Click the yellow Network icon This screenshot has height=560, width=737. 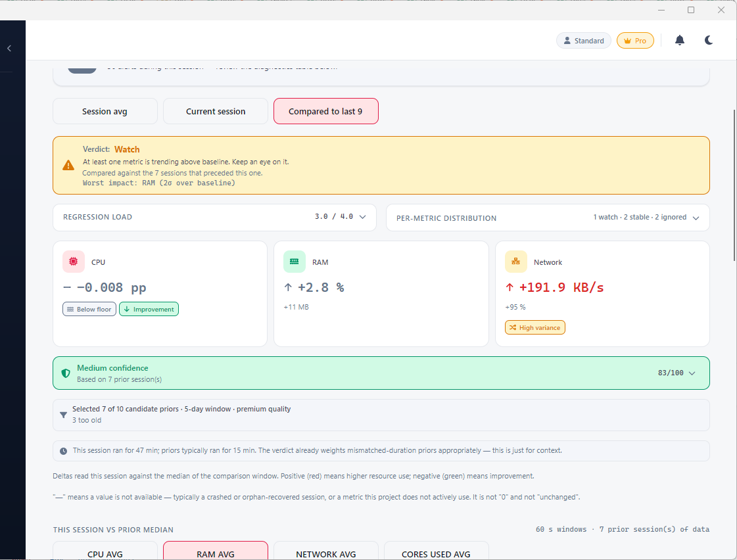click(515, 262)
